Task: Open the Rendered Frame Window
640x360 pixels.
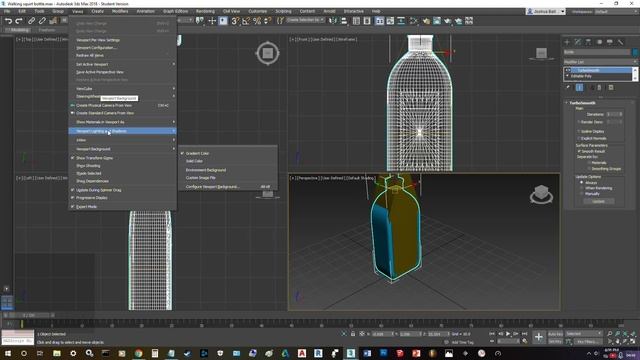Action: pos(437,21)
